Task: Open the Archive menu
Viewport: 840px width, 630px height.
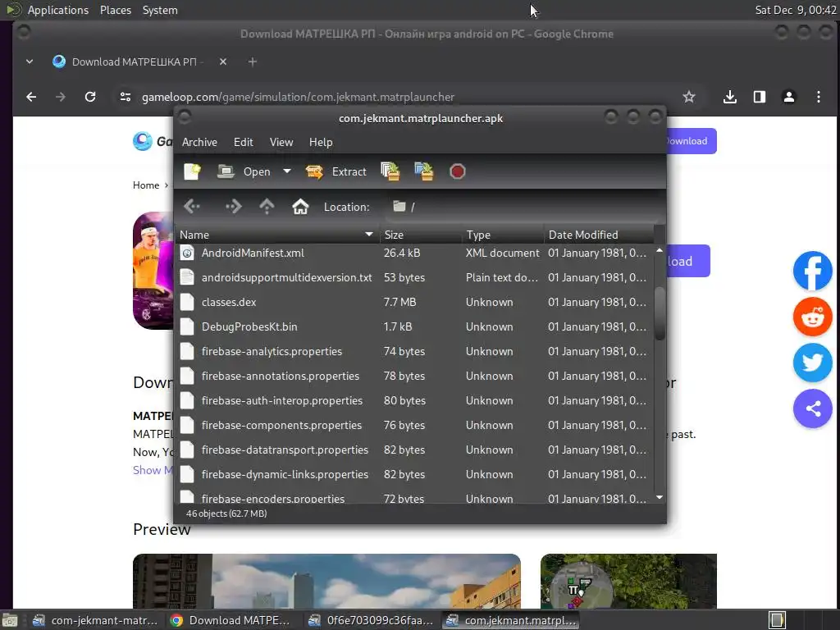Action: click(x=199, y=142)
